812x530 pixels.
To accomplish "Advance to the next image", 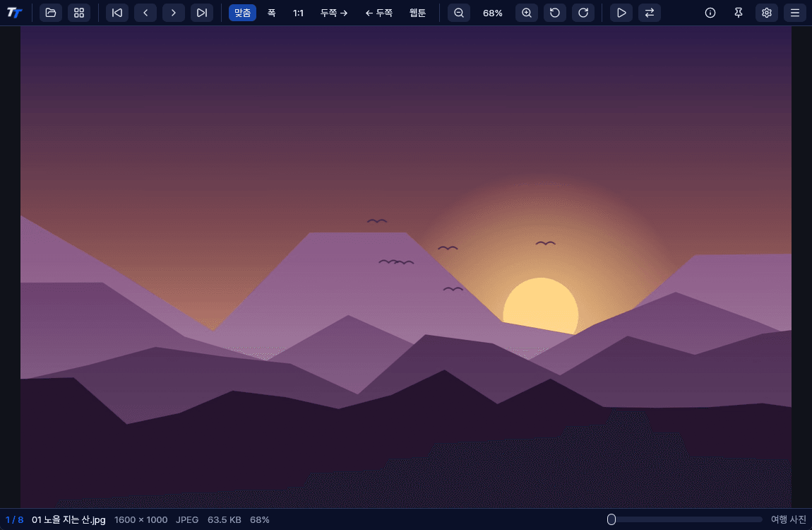I will point(174,13).
